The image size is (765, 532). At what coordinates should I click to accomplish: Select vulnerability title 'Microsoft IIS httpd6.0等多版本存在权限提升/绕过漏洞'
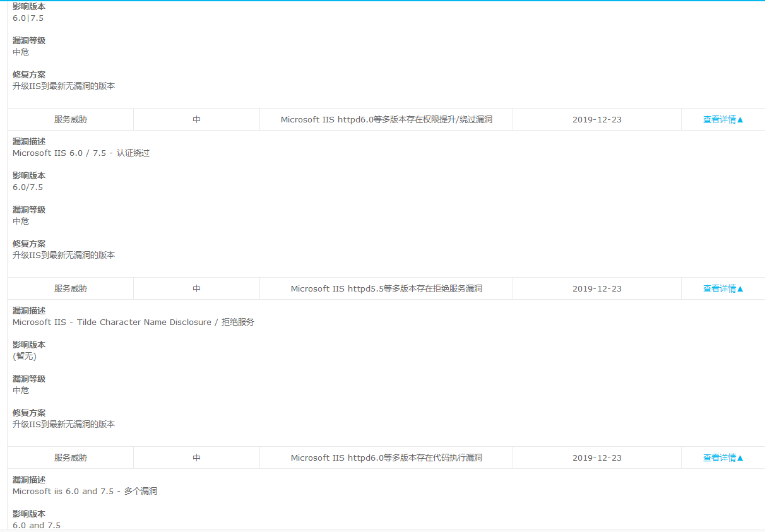386,119
